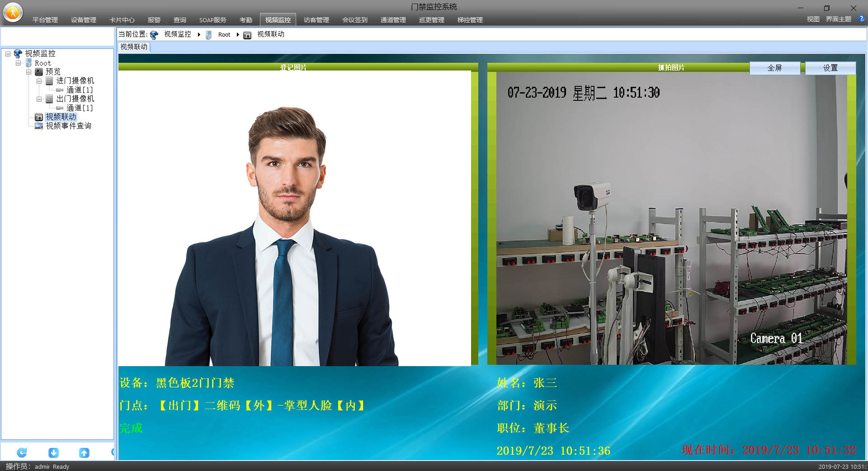Screen dimensions: 868x471
Task: Collapse the 视频监控 tree node
Action: pyautogui.click(x=8, y=54)
